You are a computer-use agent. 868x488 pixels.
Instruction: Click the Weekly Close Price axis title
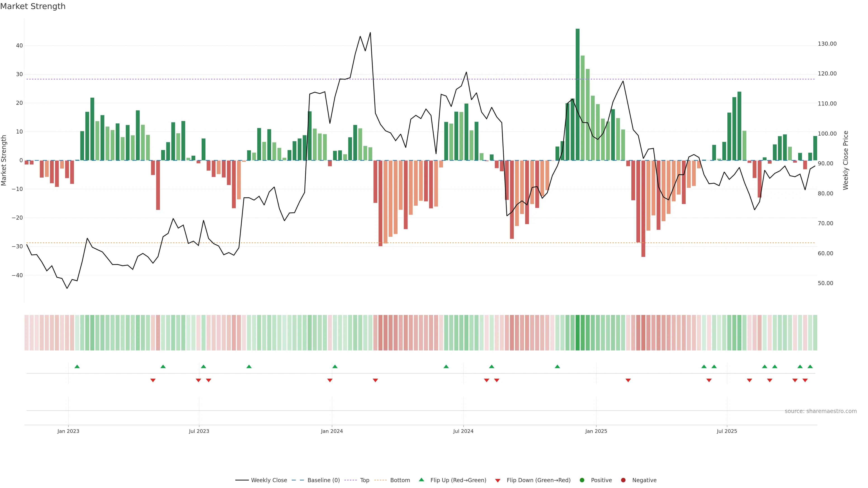pos(846,160)
